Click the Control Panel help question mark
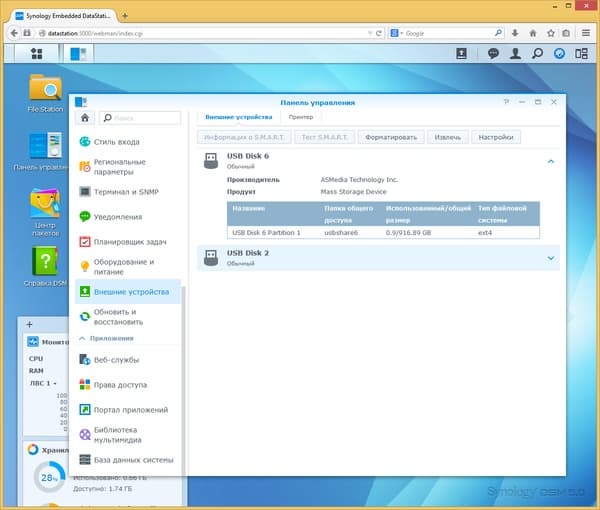600x510 pixels. click(x=506, y=102)
